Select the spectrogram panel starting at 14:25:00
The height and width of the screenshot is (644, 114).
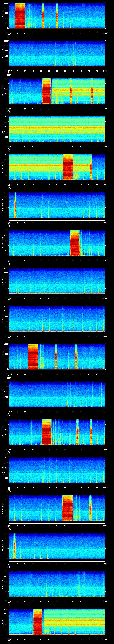pos(57,129)
